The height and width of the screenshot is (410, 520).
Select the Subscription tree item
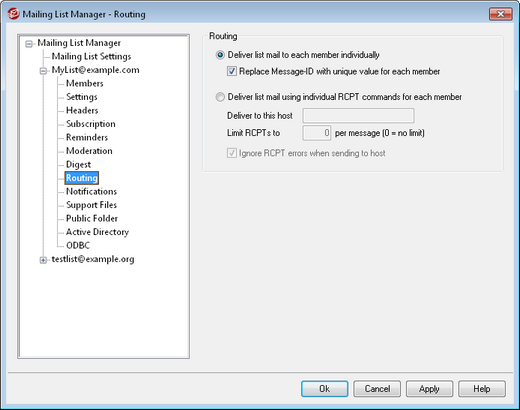coord(91,124)
